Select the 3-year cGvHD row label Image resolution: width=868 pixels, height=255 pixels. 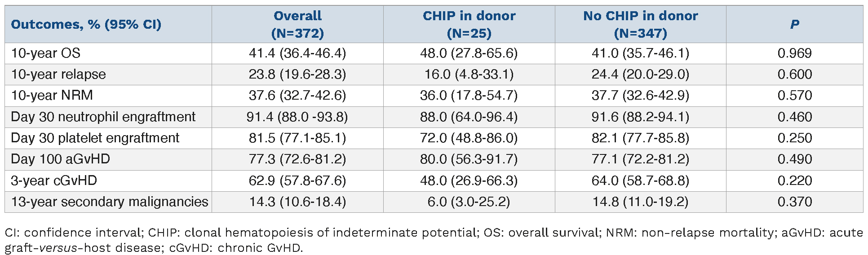click(54, 180)
